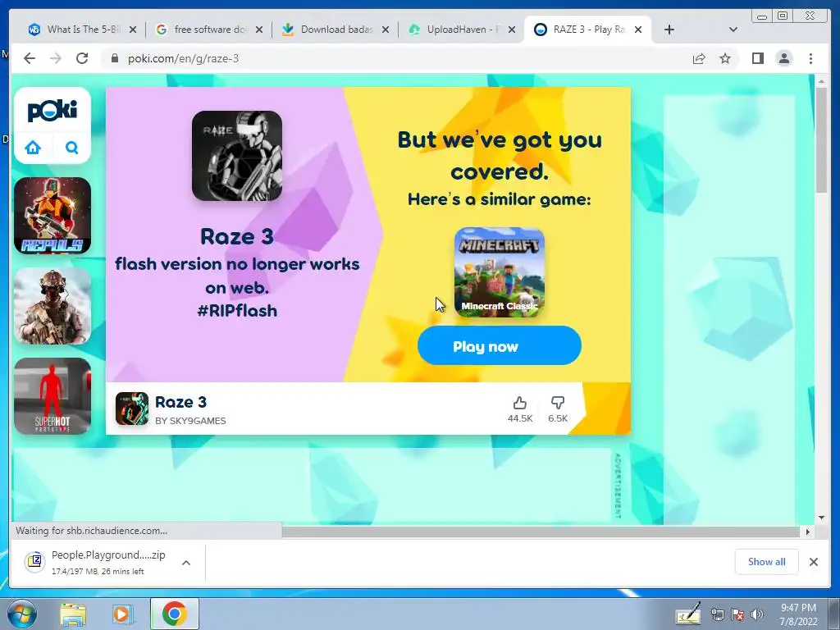840x630 pixels.
Task: Click the horizontal scrollbar right arrow
Action: coord(808,532)
